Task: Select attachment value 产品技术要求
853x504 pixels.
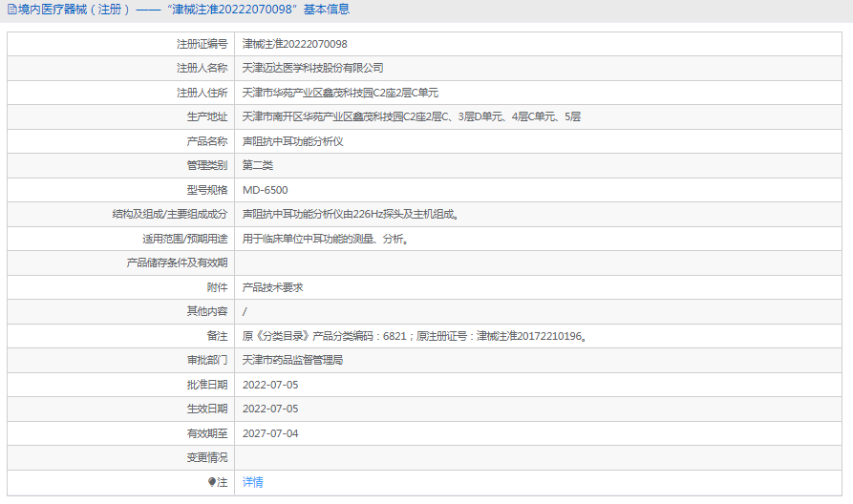Action: tap(272, 287)
